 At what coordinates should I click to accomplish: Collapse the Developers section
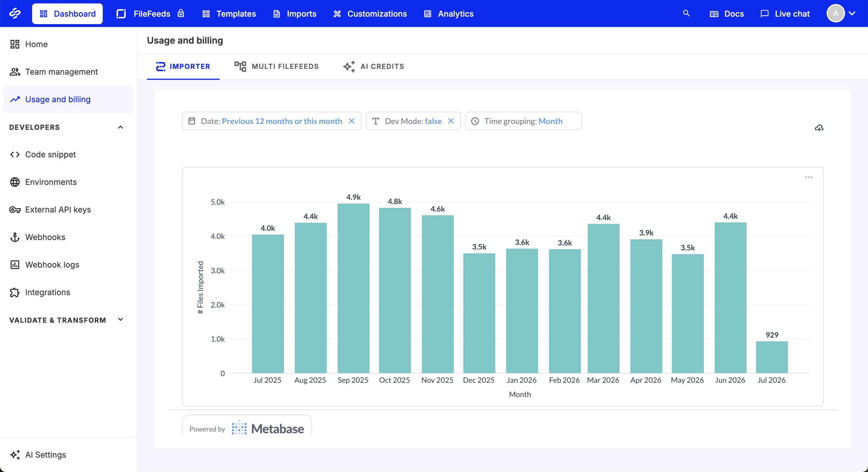pos(120,127)
